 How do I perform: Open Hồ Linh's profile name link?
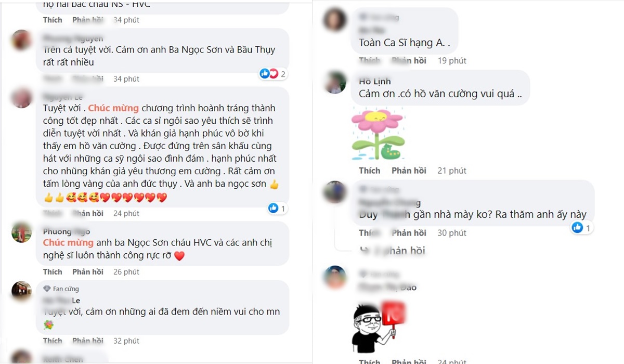(x=375, y=82)
